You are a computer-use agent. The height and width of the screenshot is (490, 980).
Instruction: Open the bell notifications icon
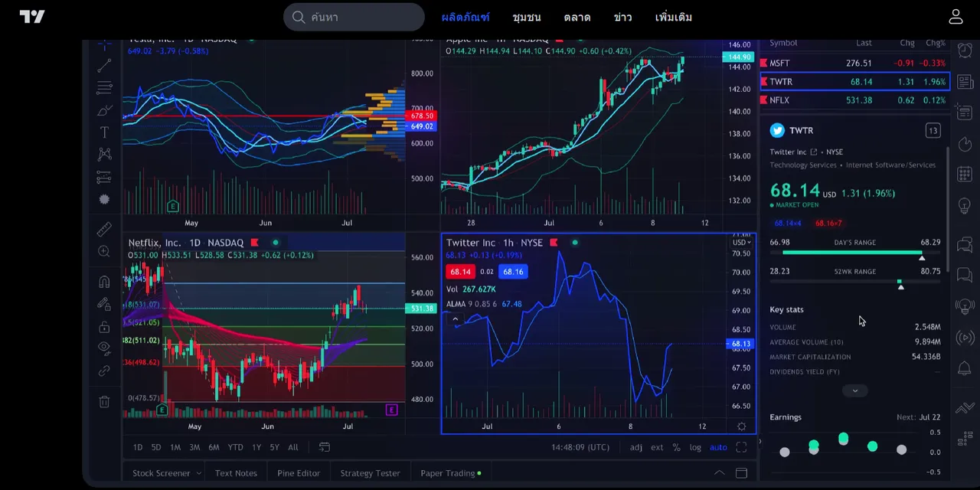tap(965, 369)
